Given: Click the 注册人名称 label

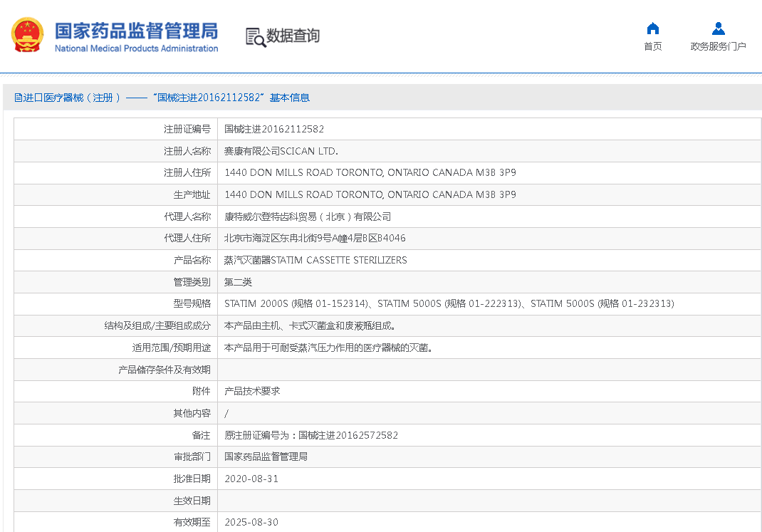Looking at the screenshot, I should tap(187, 151).
